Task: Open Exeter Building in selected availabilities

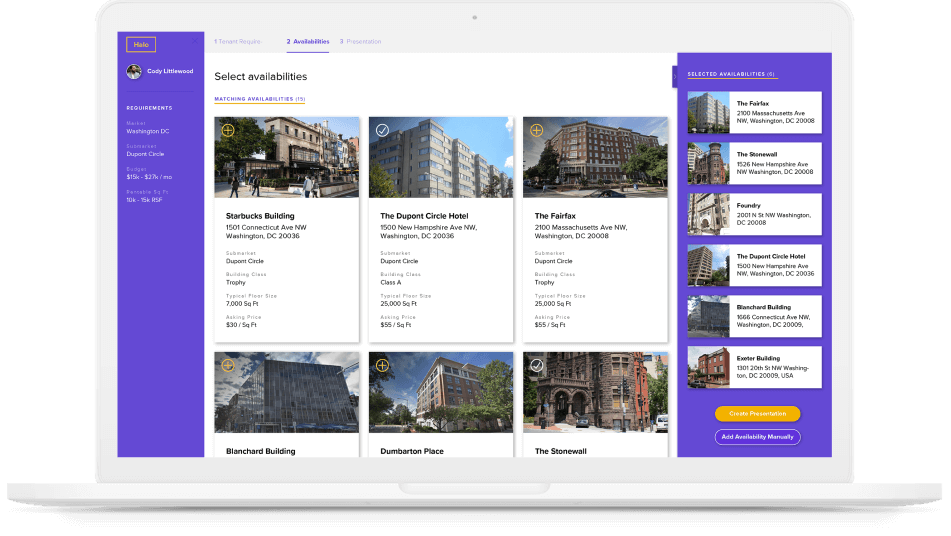Action: coord(754,367)
